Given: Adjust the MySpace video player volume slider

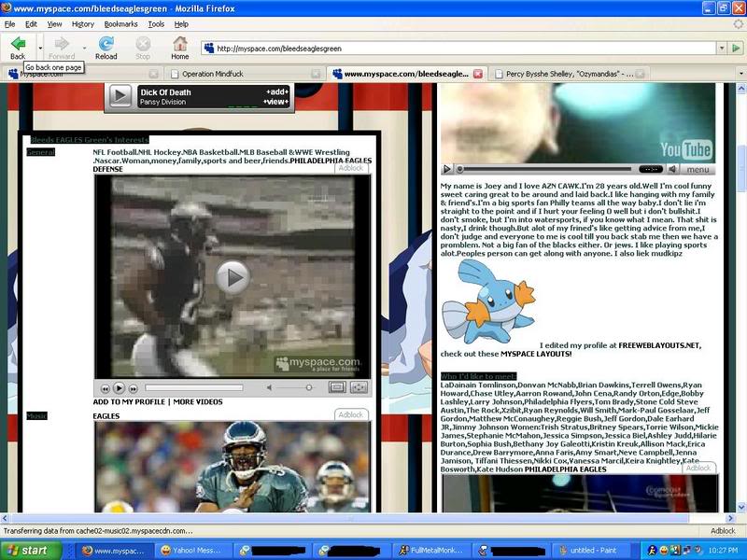Looking at the screenshot, I should click(309, 387).
